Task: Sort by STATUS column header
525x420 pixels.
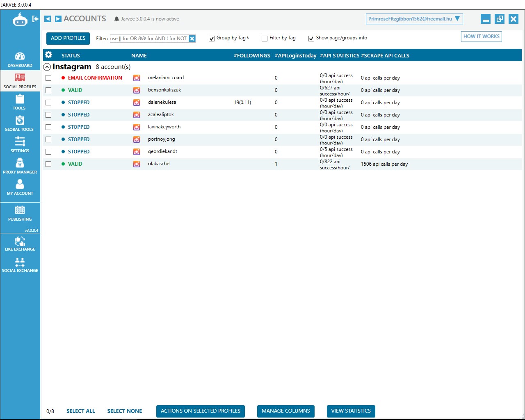Action: tap(71, 55)
